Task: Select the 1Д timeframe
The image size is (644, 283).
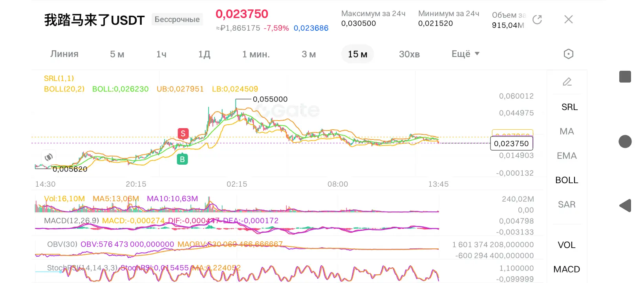Action: tap(204, 54)
